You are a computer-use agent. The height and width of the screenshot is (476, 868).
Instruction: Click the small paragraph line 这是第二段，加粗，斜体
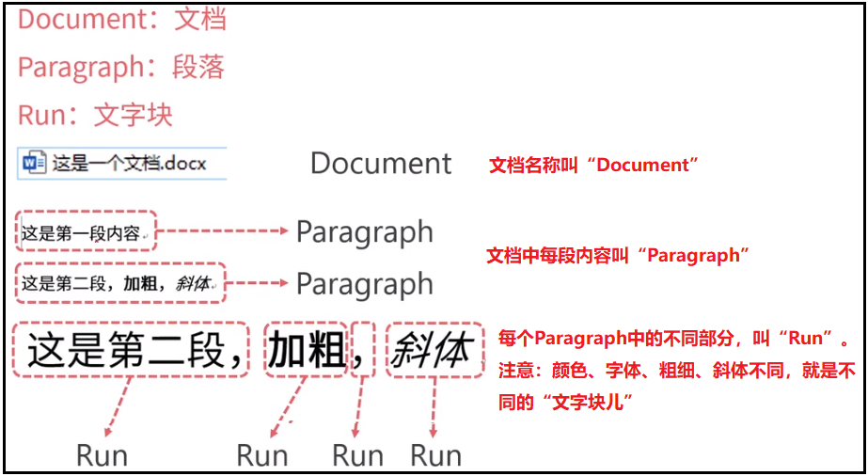point(117,284)
